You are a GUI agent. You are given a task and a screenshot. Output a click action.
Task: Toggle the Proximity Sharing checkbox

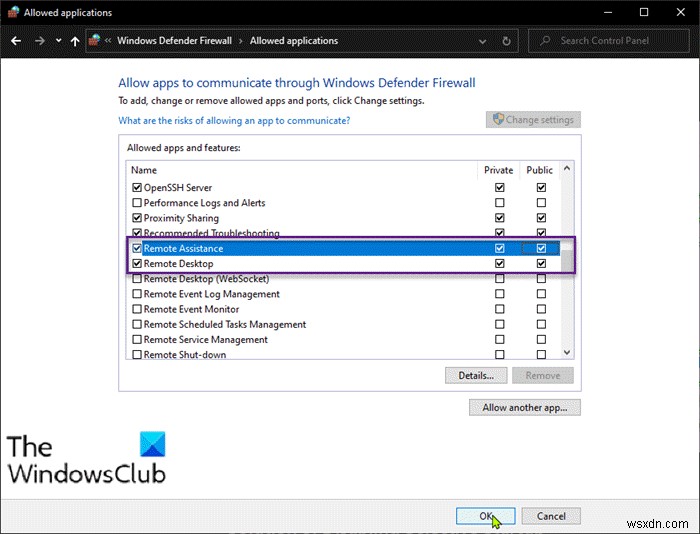pyautogui.click(x=137, y=218)
